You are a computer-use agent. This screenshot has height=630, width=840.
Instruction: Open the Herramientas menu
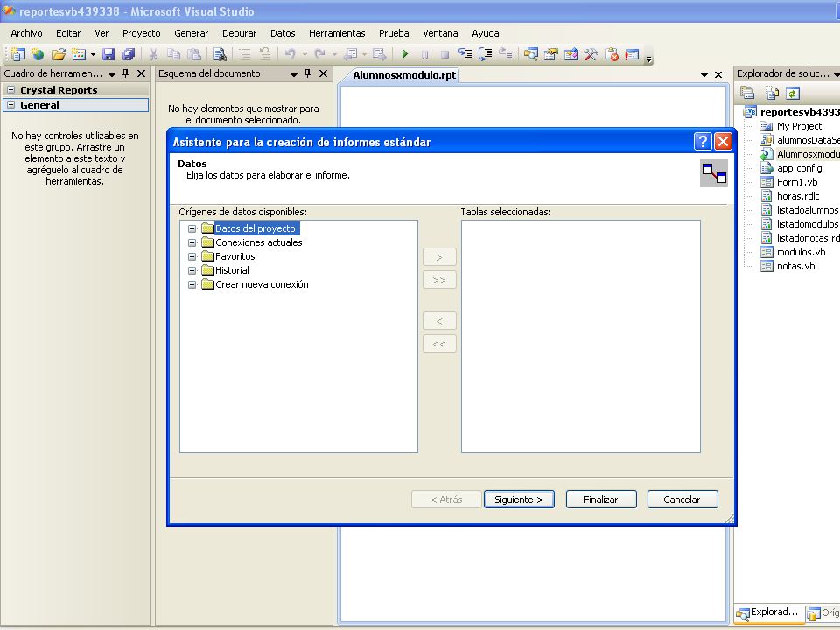337,33
